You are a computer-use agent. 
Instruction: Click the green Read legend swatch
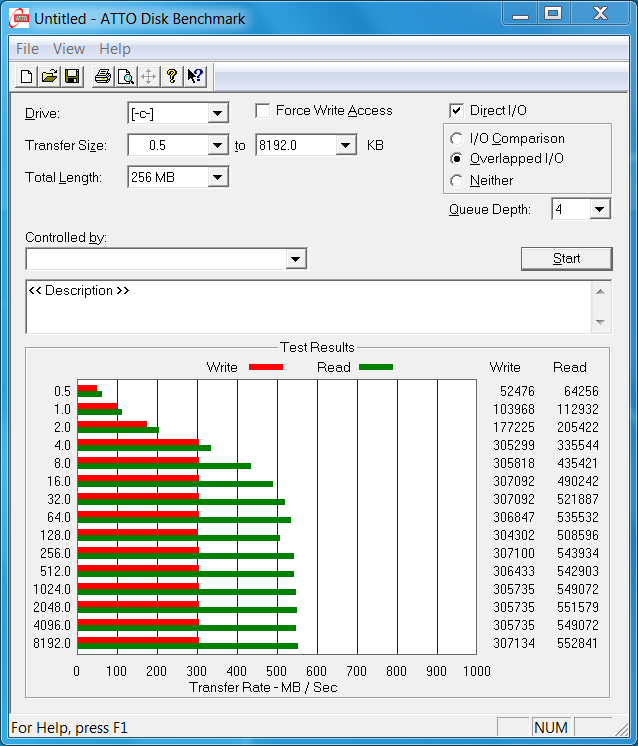pyautogui.click(x=376, y=367)
